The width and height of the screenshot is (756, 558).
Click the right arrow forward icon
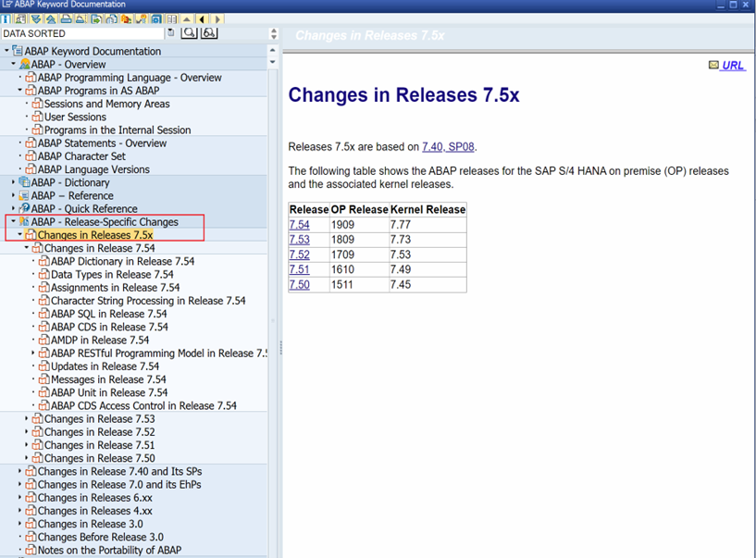[x=217, y=19]
